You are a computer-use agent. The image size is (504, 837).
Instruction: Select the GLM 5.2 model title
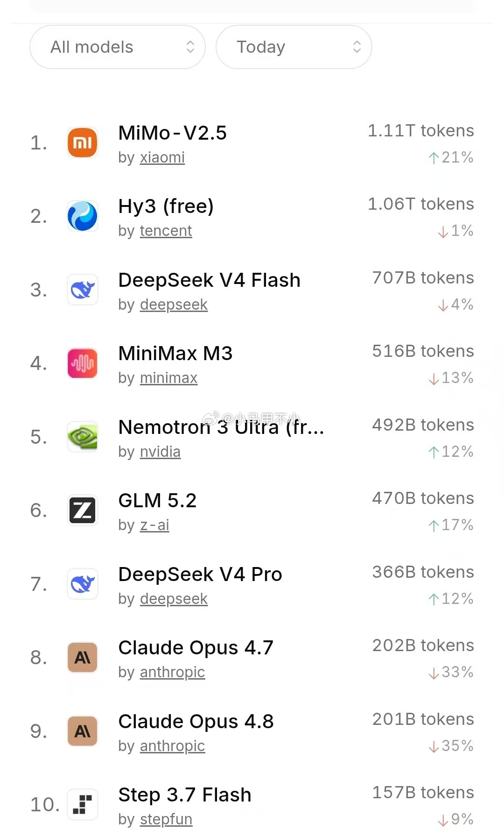pyautogui.click(x=158, y=501)
